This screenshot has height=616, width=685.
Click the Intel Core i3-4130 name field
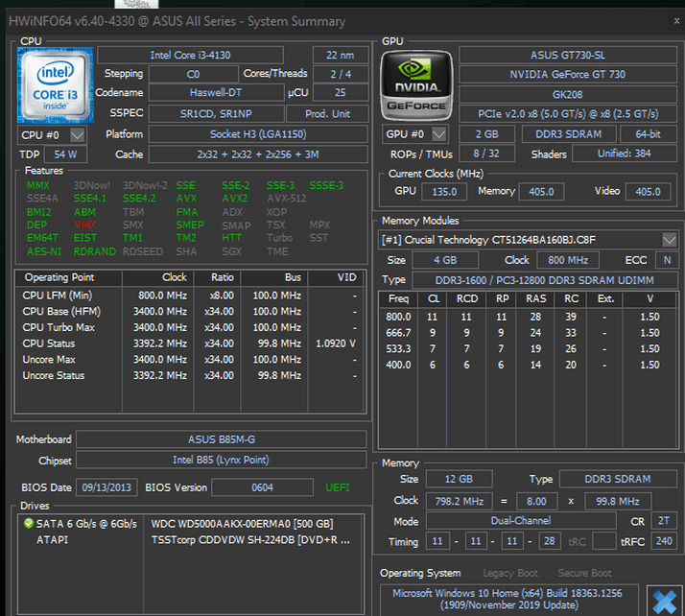click(190, 56)
